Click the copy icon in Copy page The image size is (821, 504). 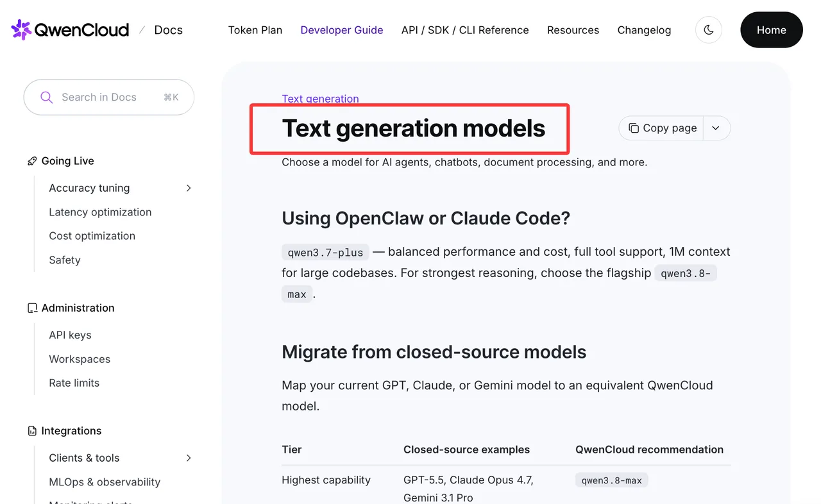tap(634, 128)
